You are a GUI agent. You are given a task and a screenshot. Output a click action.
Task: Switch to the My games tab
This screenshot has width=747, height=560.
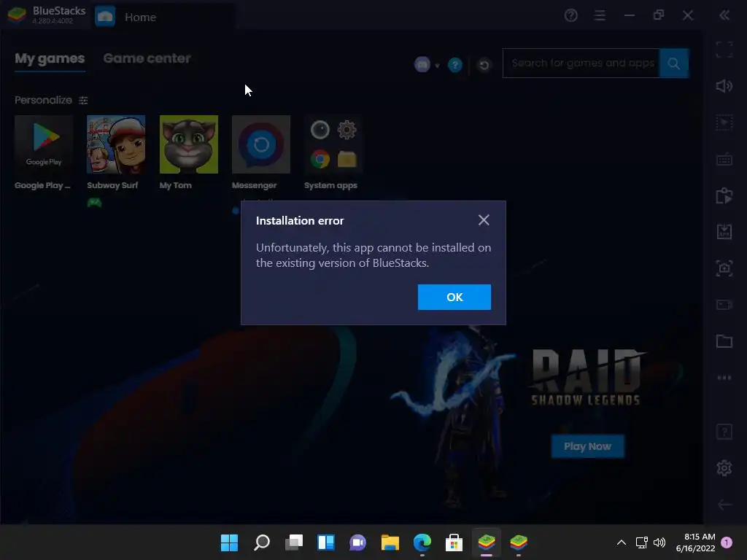[x=50, y=58]
